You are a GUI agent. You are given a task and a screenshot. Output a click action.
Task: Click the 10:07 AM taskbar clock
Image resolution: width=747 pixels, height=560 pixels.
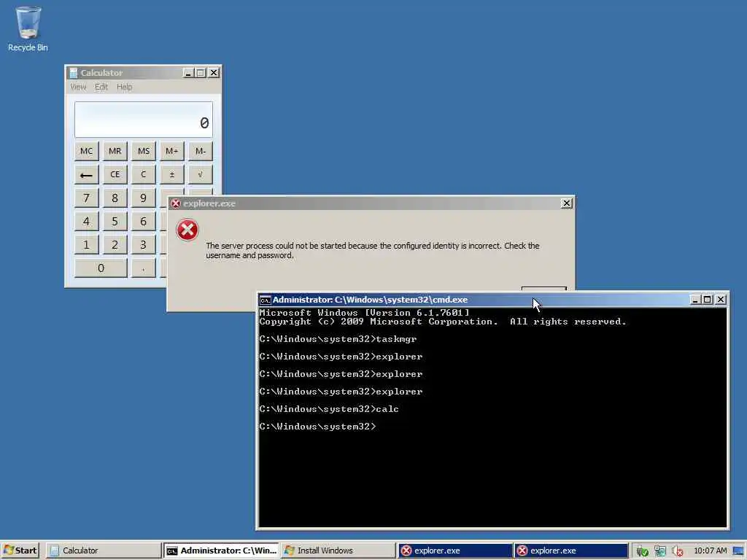point(711,551)
